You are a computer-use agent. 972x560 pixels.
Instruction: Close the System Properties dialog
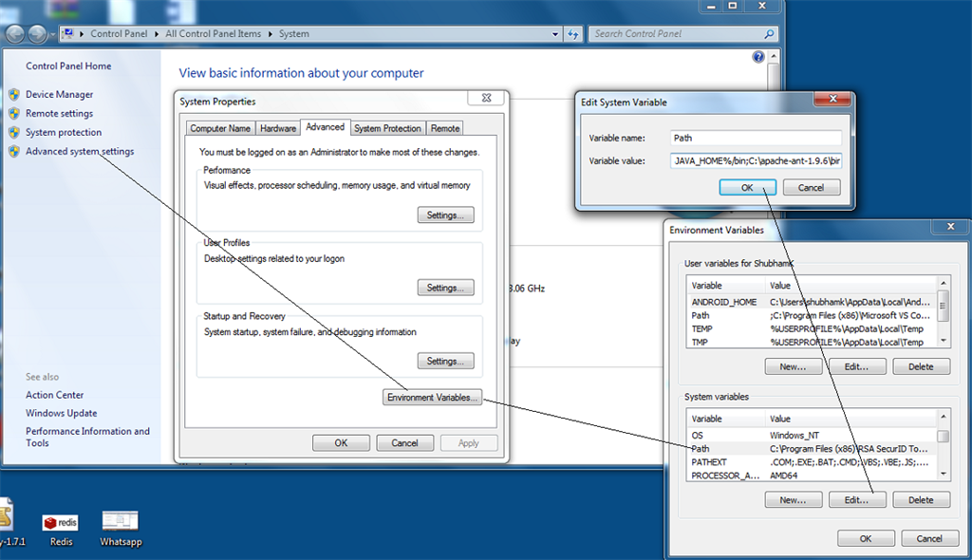[487, 98]
